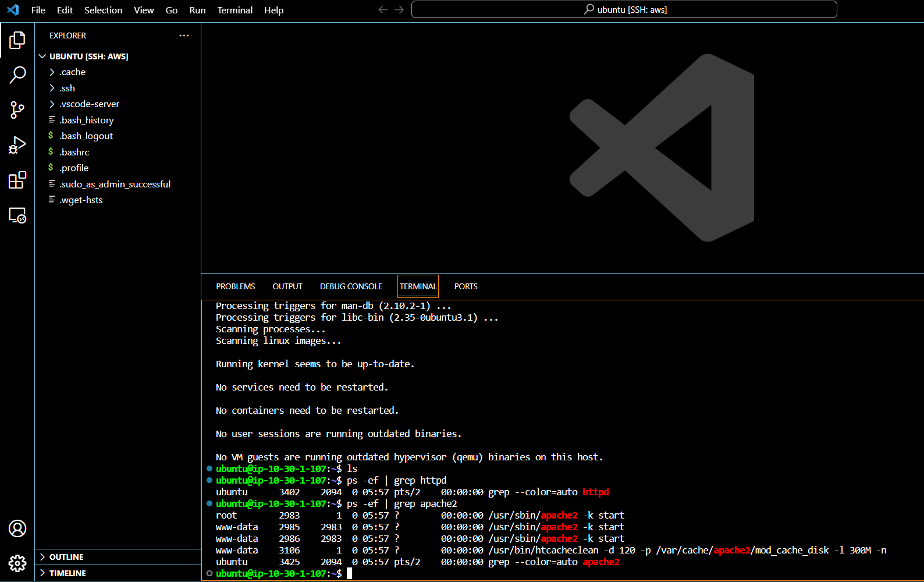Open the .profile file
924x582 pixels.
(x=74, y=168)
